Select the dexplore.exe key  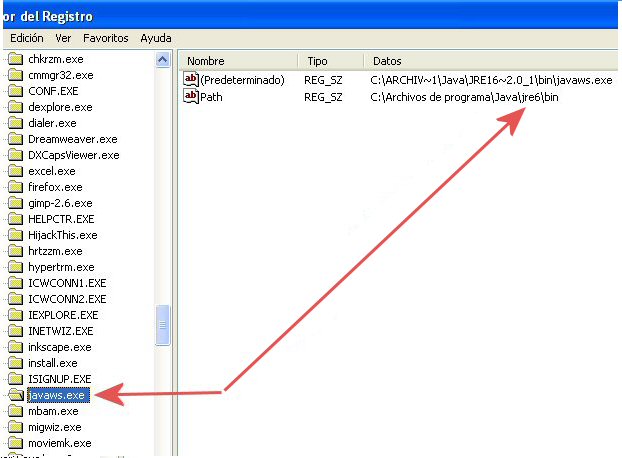[60, 107]
